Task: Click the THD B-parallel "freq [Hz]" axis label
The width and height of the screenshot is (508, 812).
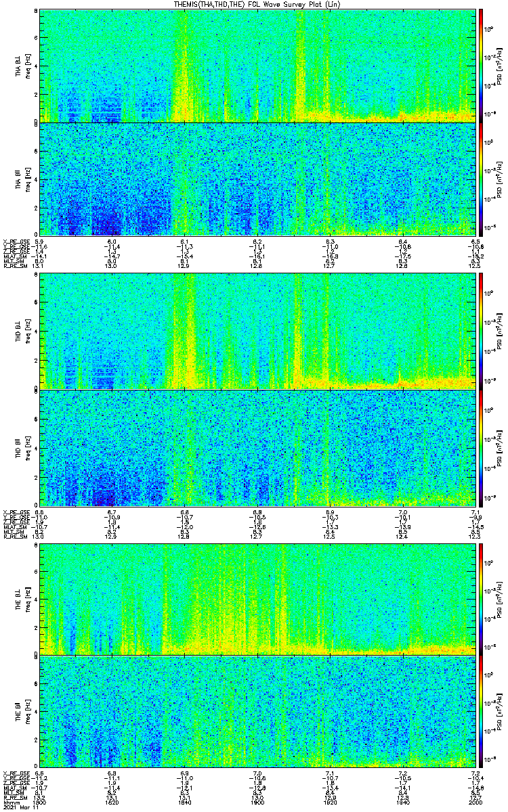Action: tap(28, 448)
